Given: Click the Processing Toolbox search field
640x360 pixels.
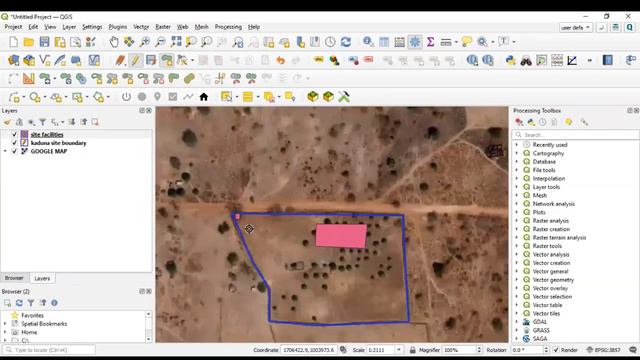Looking at the screenshot, I should point(575,135).
